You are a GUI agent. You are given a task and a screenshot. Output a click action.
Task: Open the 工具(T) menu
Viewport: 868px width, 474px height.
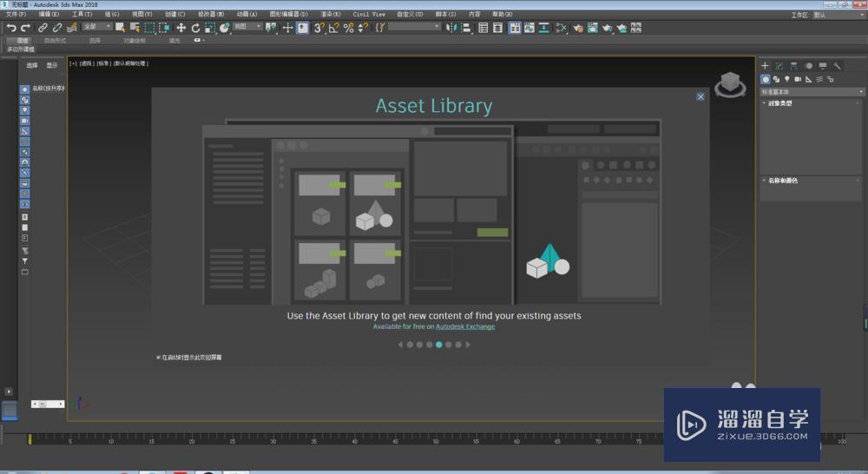[82, 15]
